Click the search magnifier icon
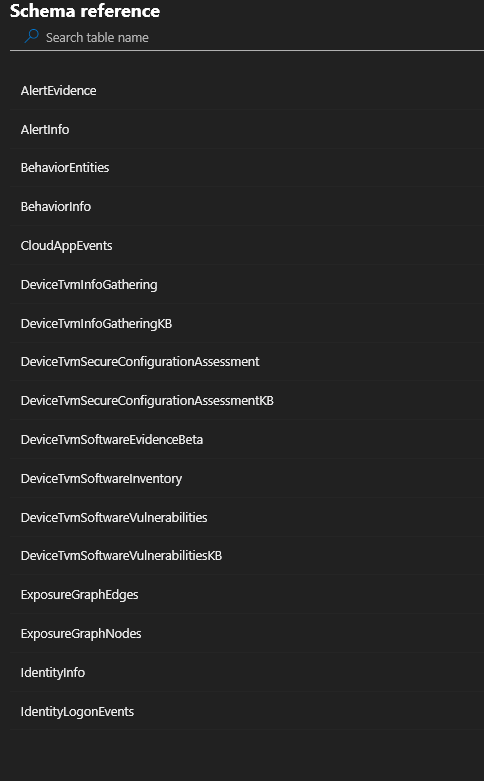The image size is (484, 781). coord(32,36)
